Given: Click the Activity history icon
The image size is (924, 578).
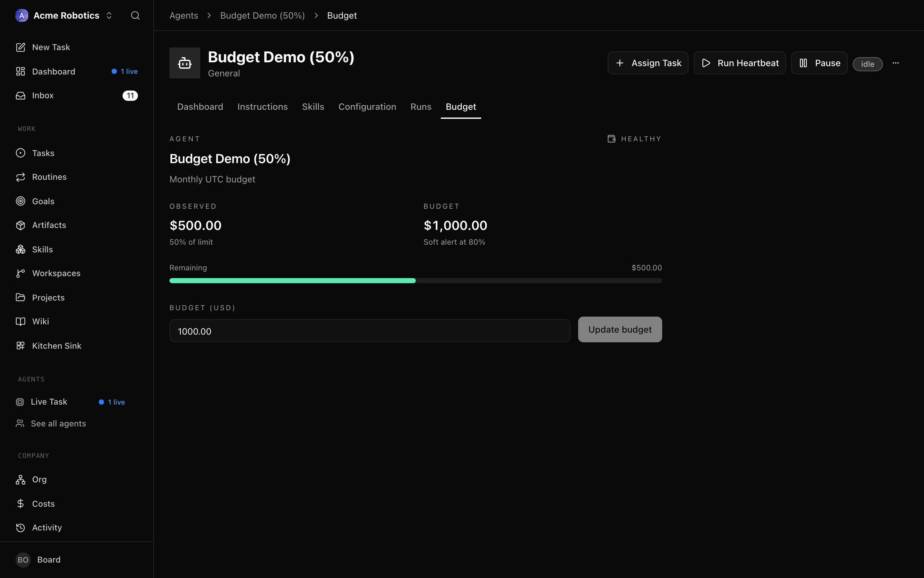Looking at the screenshot, I should pyautogui.click(x=21, y=528).
